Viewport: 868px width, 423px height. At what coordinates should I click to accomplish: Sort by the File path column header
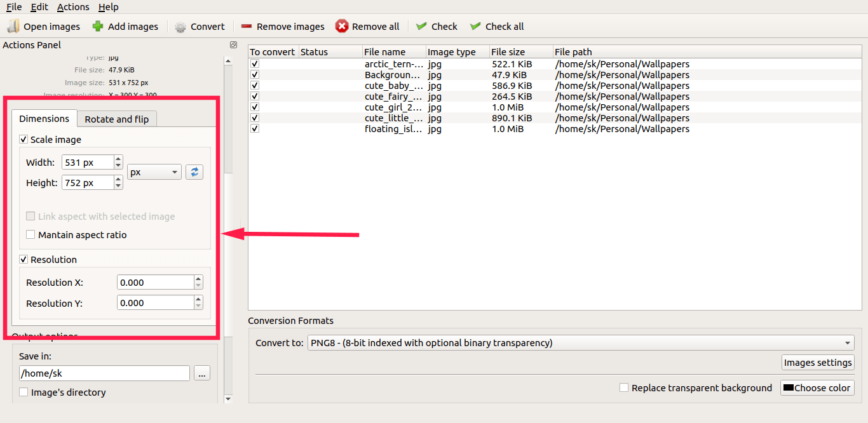point(707,52)
